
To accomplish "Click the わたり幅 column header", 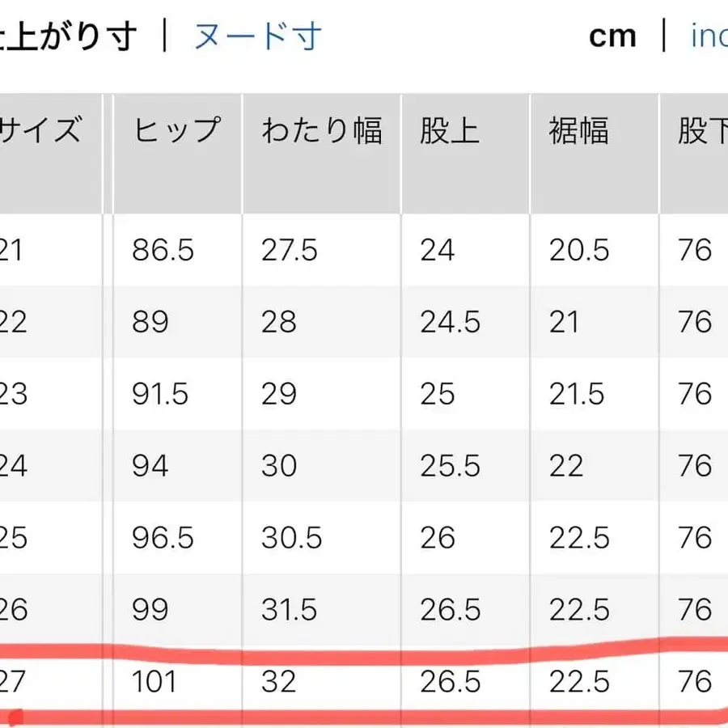I will (322, 129).
